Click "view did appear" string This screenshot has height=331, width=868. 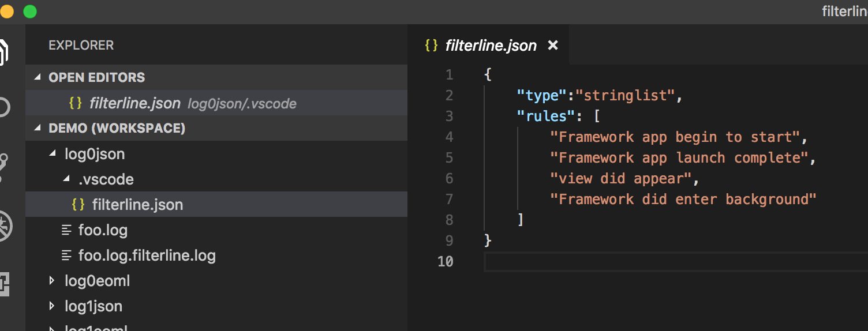coord(620,179)
